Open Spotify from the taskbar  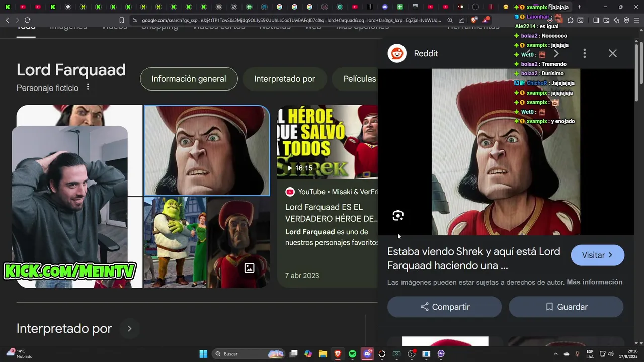[353, 354]
